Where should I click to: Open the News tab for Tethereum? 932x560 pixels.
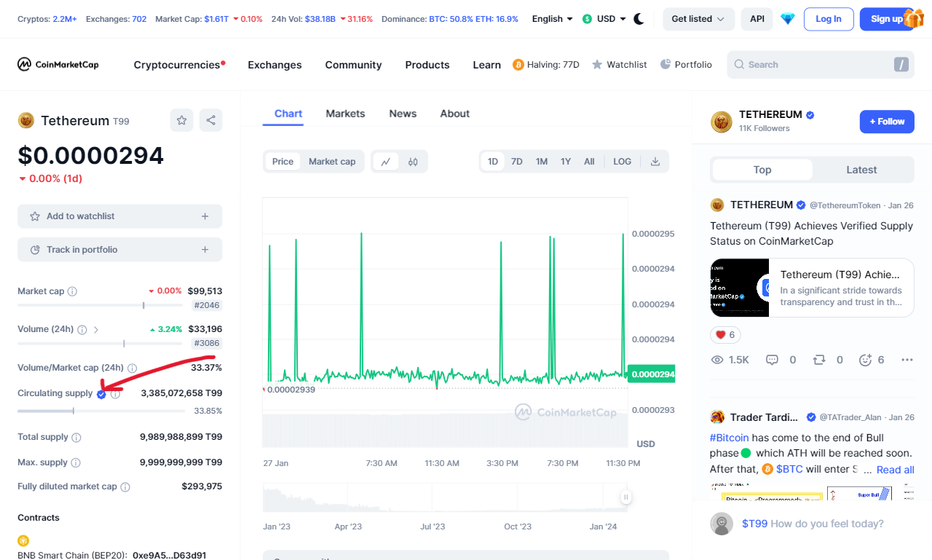(x=403, y=114)
